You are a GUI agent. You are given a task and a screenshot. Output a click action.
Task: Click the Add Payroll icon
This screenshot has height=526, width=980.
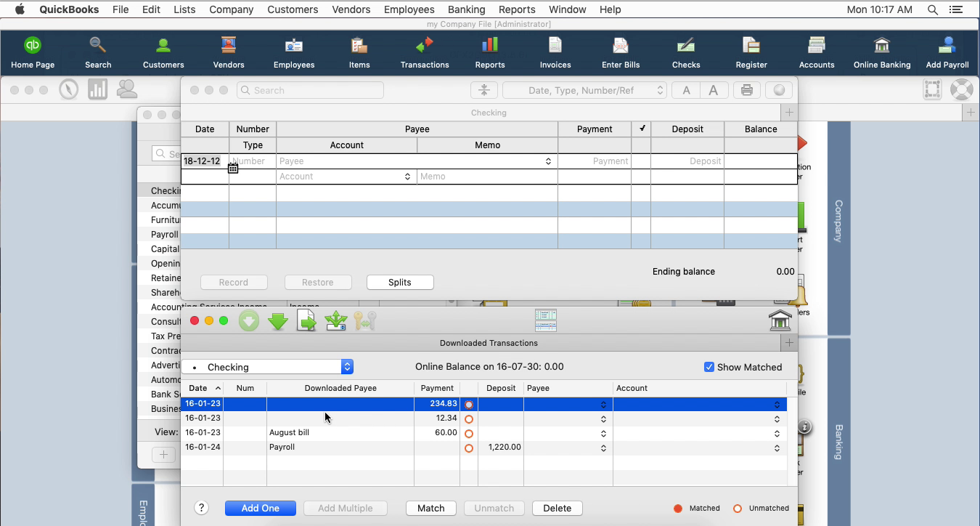(x=947, y=52)
